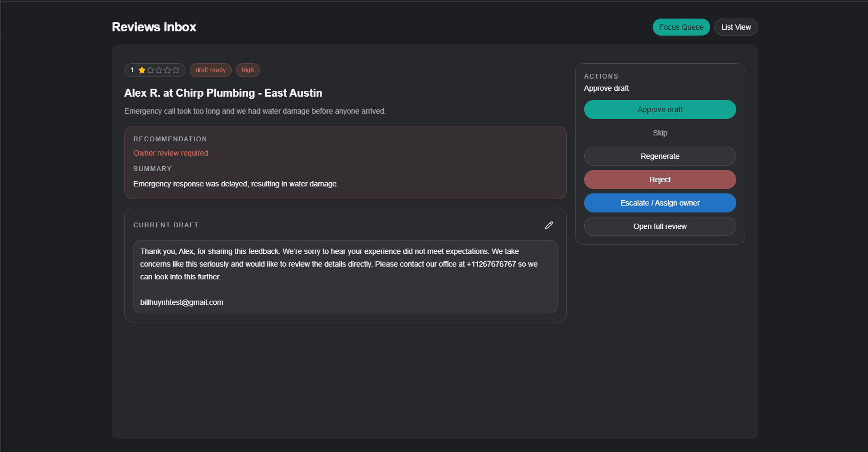This screenshot has height=452, width=868.
Task: Select the star rating group badge
Action: point(155,70)
